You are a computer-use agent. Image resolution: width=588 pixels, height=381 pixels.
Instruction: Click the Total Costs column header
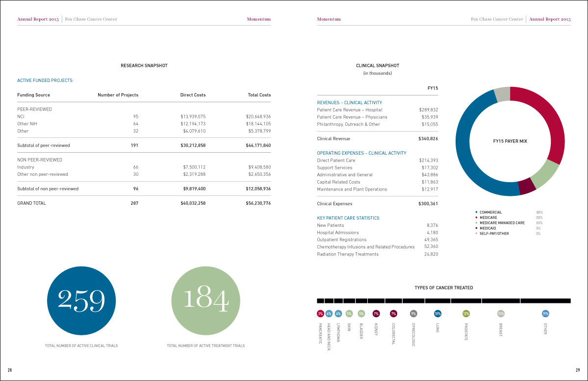click(x=259, y=95)
